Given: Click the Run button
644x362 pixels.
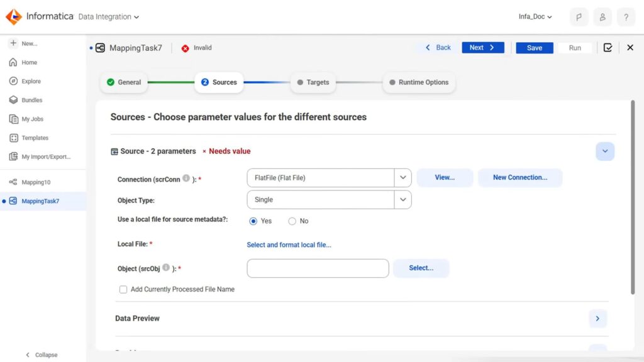Looking at the screenshot, I should coord(575,48).
